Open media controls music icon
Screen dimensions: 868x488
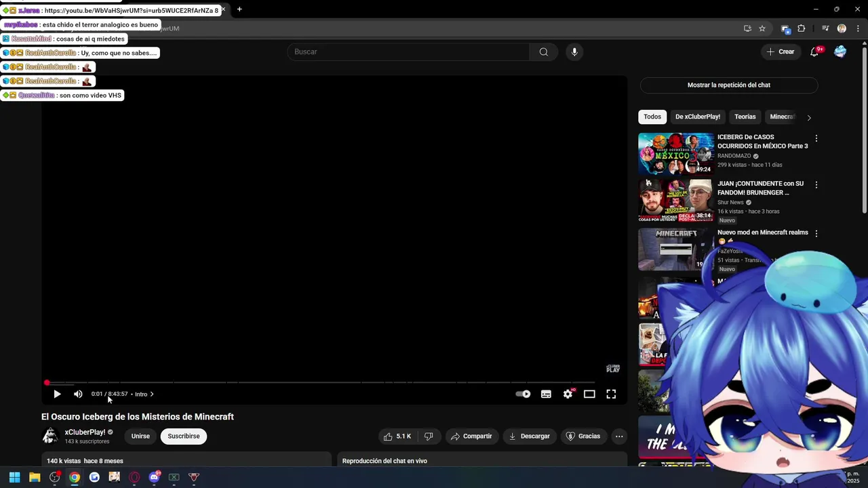pyautogui.click(x=825, y=28)
